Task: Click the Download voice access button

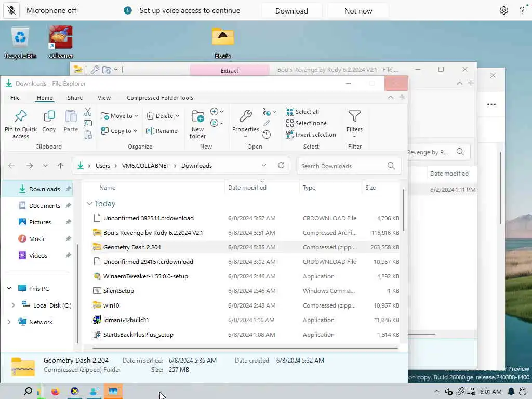Action: coord(291,11)
